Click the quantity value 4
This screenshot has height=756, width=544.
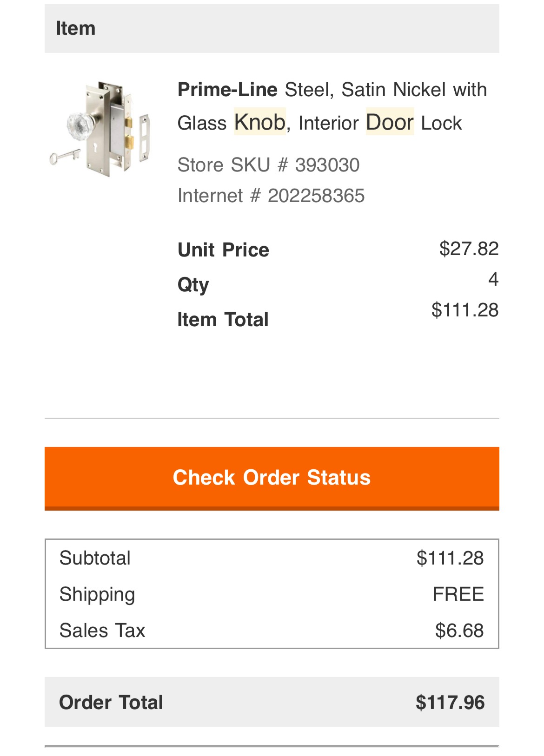click(x=493, y=279)
